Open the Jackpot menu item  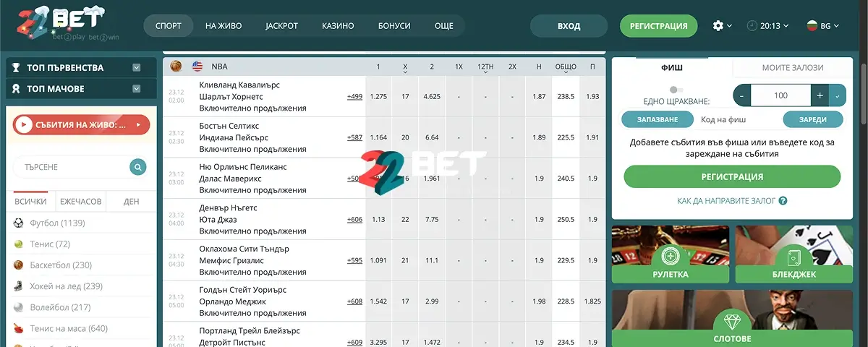click(x=281, y=25)
